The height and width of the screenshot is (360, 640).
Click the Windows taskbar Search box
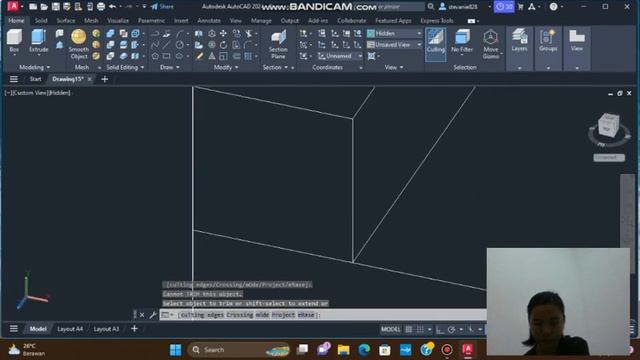pos(239,350)
